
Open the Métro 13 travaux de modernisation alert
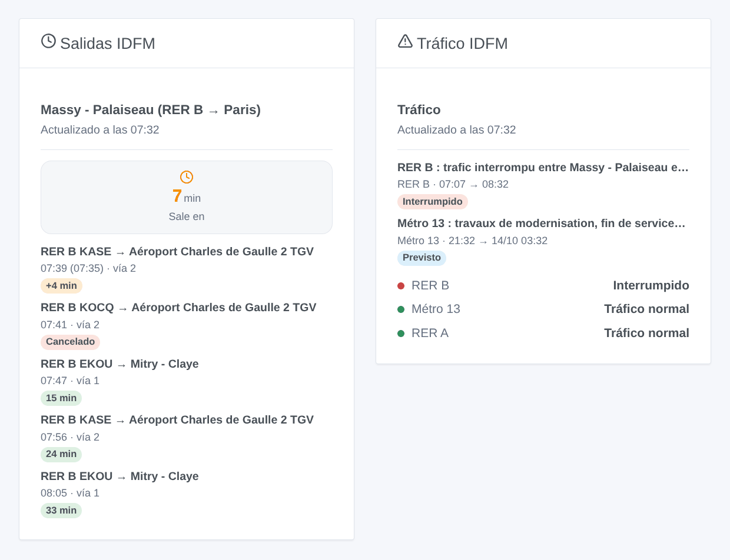[x=542, y=224]
